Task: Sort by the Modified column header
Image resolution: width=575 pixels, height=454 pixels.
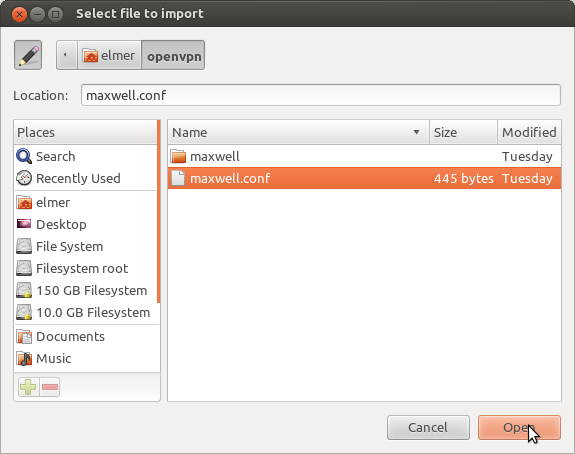Action: coord(530,132)
